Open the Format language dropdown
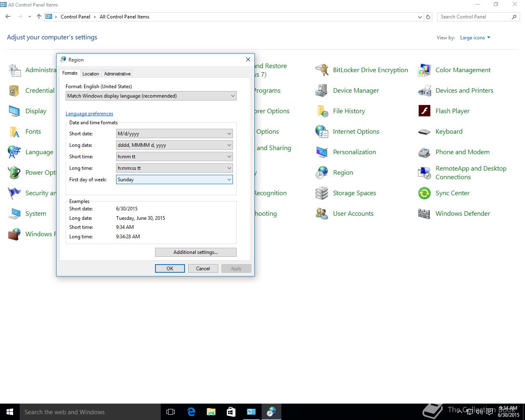Viewport: 525px width, 420px height. coord(151,96)
